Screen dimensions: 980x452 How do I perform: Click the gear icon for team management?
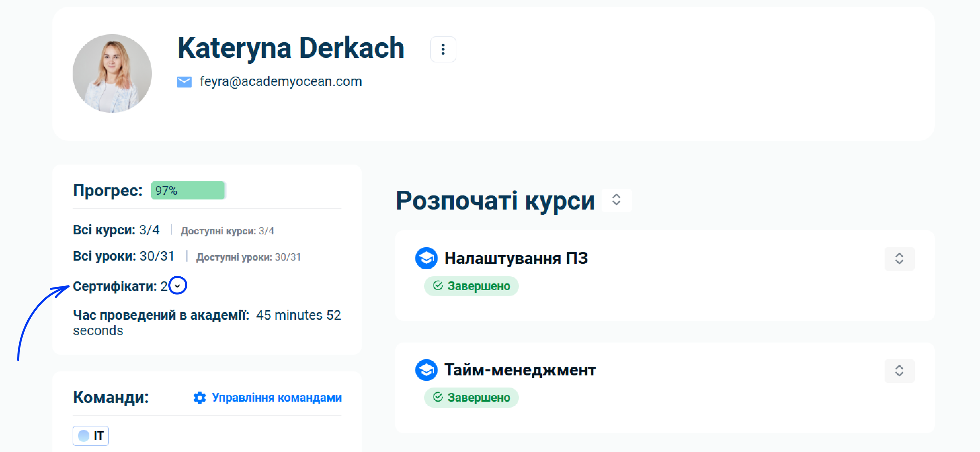coord(199,398)
